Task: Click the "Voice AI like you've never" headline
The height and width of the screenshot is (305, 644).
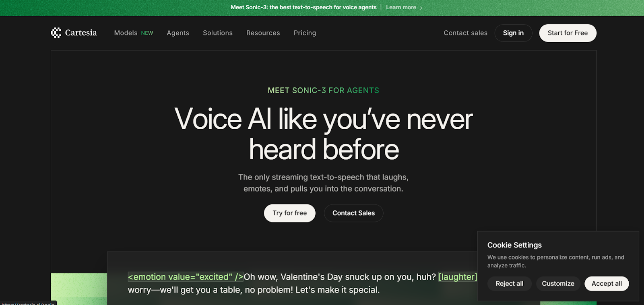Action: [324, 119]
